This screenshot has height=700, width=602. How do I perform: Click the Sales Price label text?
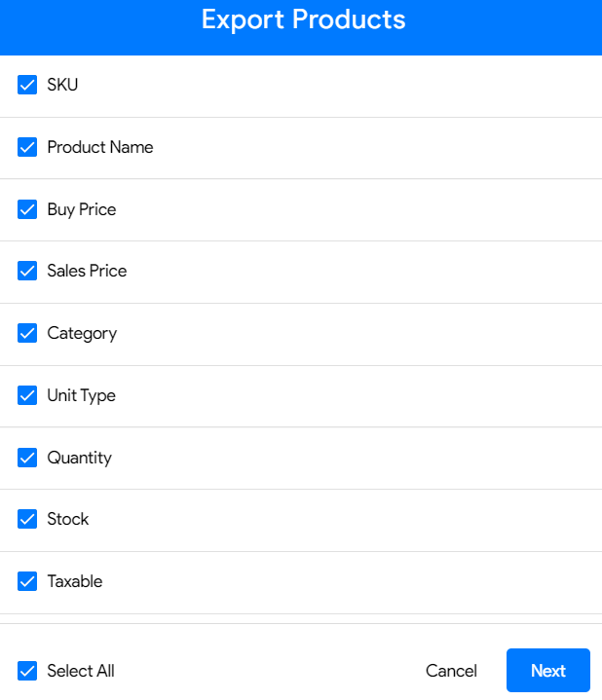click(x=87, y=271)
